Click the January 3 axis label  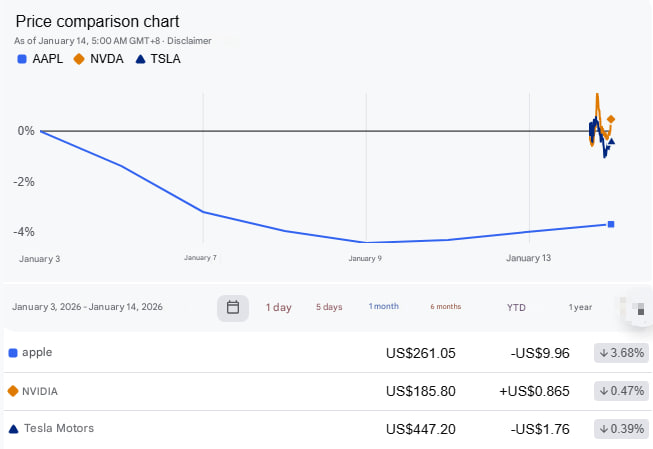click(x=40, y=259)
